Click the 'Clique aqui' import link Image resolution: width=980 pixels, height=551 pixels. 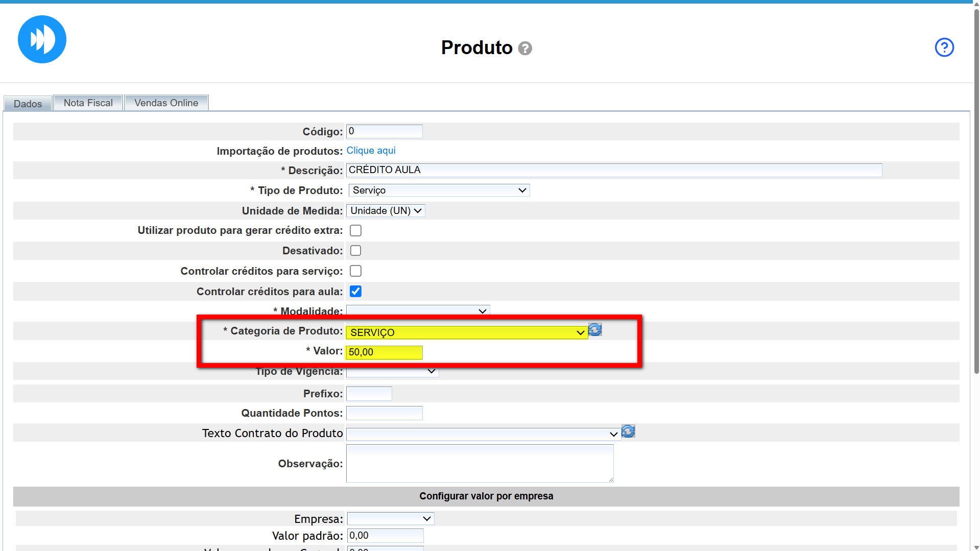(371, 151)
